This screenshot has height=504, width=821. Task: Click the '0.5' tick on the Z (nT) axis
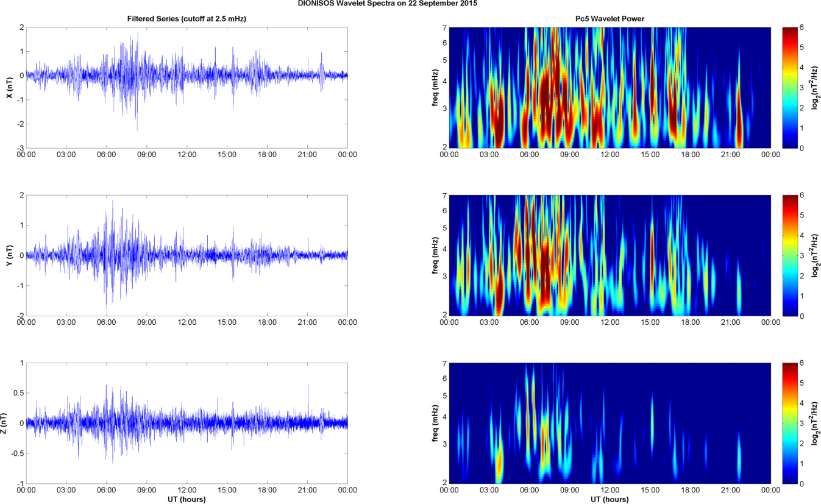tap(18, 393)
